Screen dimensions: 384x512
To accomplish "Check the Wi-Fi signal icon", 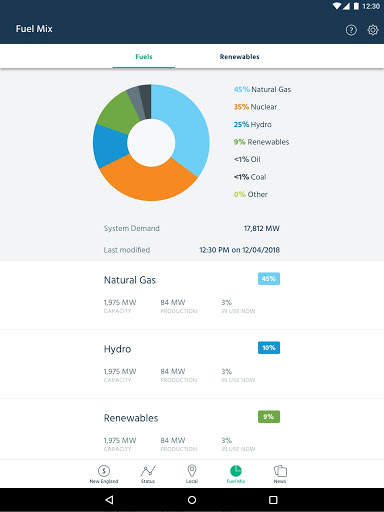I will (337, 6).
